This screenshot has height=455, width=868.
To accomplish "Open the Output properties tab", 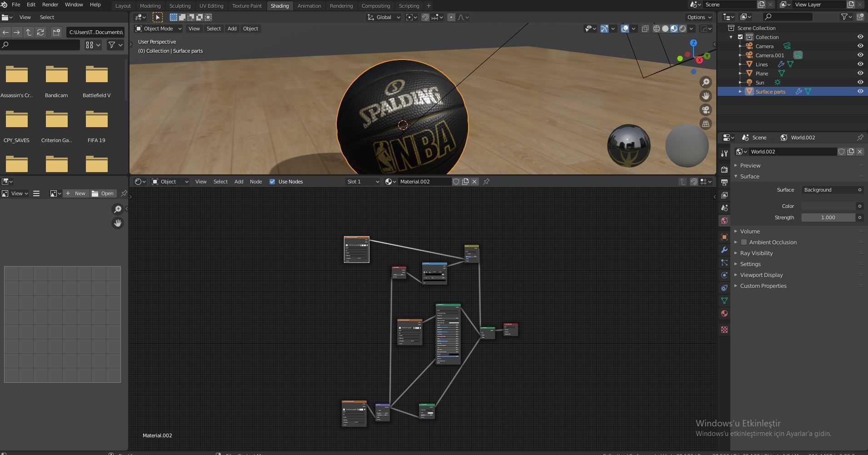I will coord(724,182).
